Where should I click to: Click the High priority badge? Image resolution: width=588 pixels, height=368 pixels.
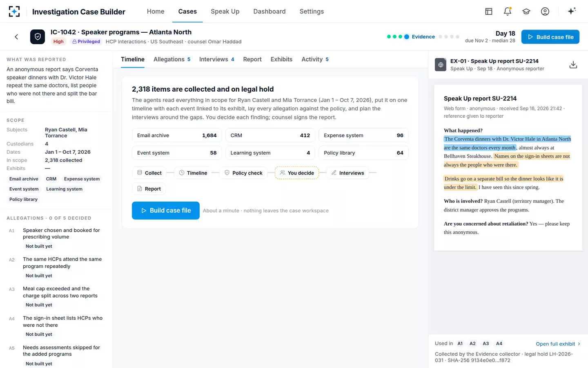(58, 41)
